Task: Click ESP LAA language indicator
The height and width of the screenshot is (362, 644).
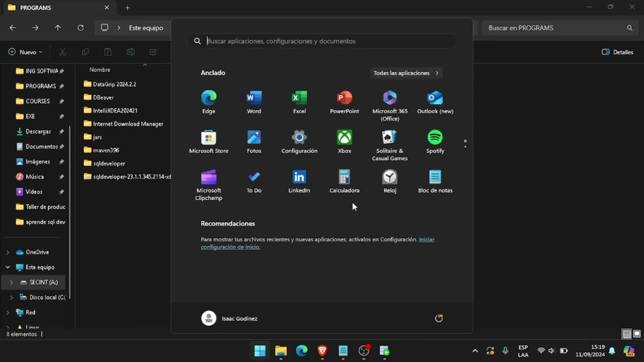Action: 523,350
